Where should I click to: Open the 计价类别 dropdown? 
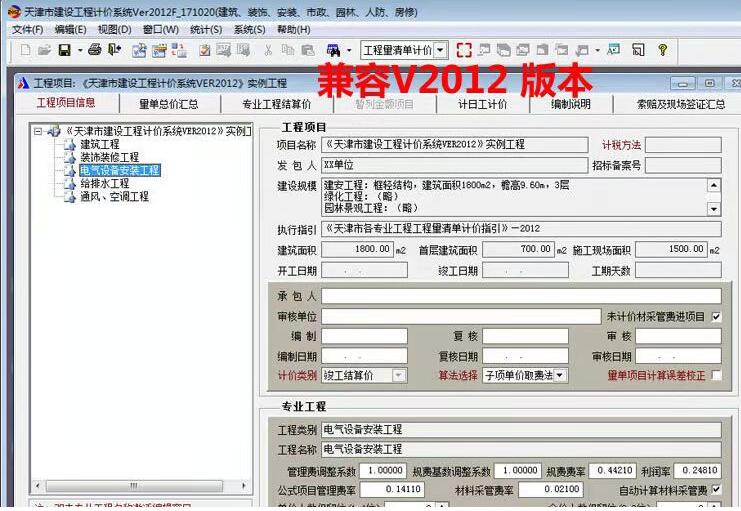[x=399, y=375]
